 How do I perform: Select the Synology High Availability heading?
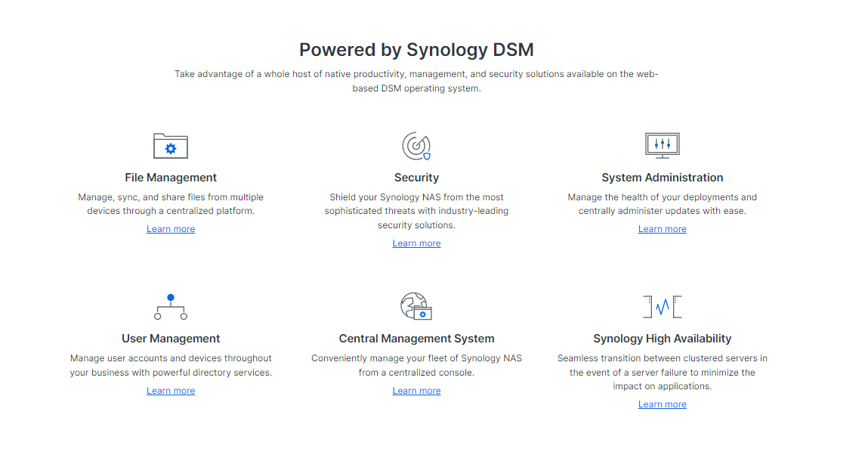[662, 339]
